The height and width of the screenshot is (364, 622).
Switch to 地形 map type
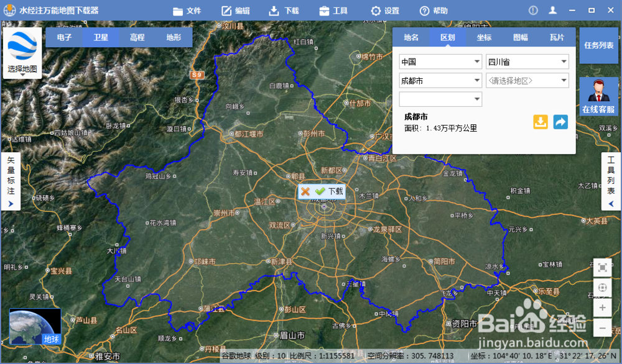point(174,37)
